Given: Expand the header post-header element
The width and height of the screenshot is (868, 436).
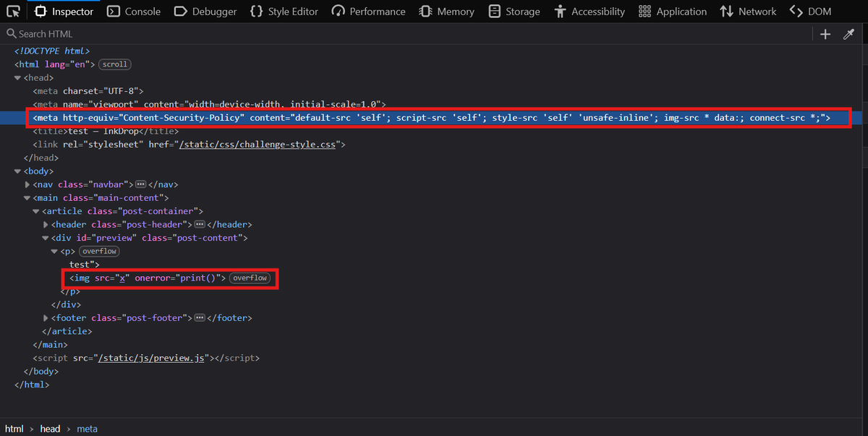Looking at the screenshot, I should click(x=46, y=225).
